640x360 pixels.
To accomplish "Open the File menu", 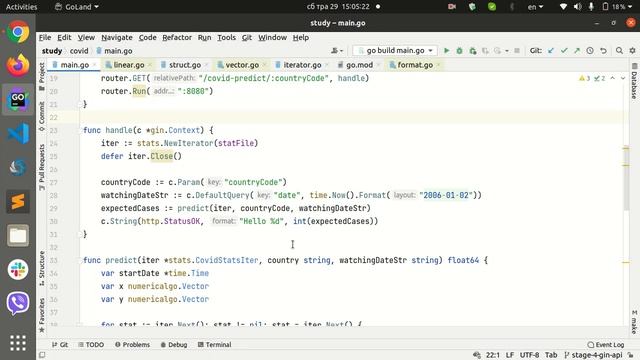I will [x=45, y=38].
